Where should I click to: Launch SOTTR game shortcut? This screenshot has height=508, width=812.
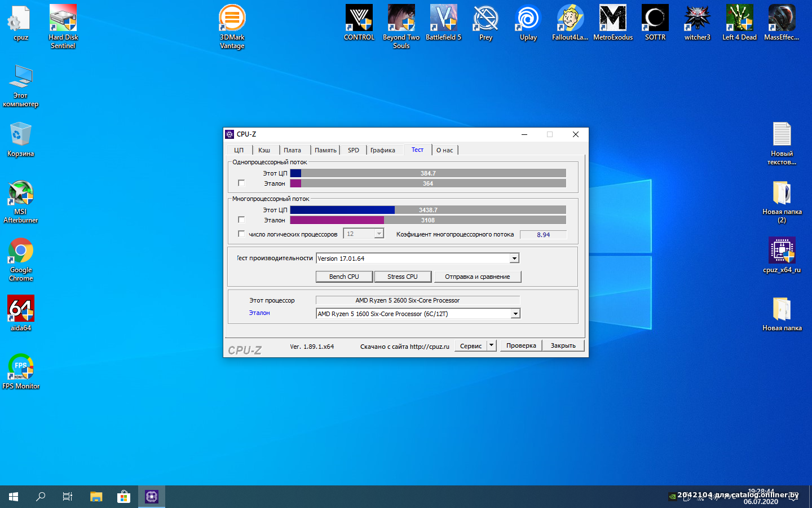[x=655, y=24]
